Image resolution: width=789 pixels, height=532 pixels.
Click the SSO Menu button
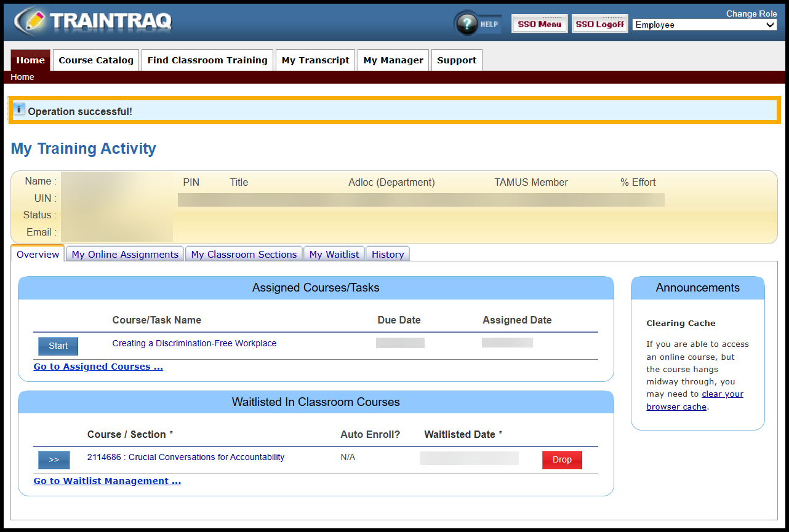tap(539, 25)
